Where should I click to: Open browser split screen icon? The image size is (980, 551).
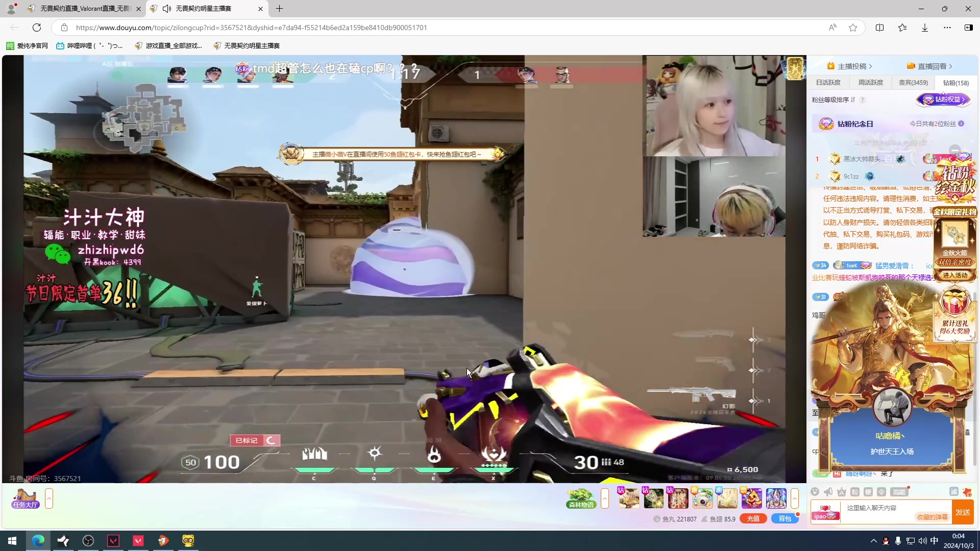[879, 28]
